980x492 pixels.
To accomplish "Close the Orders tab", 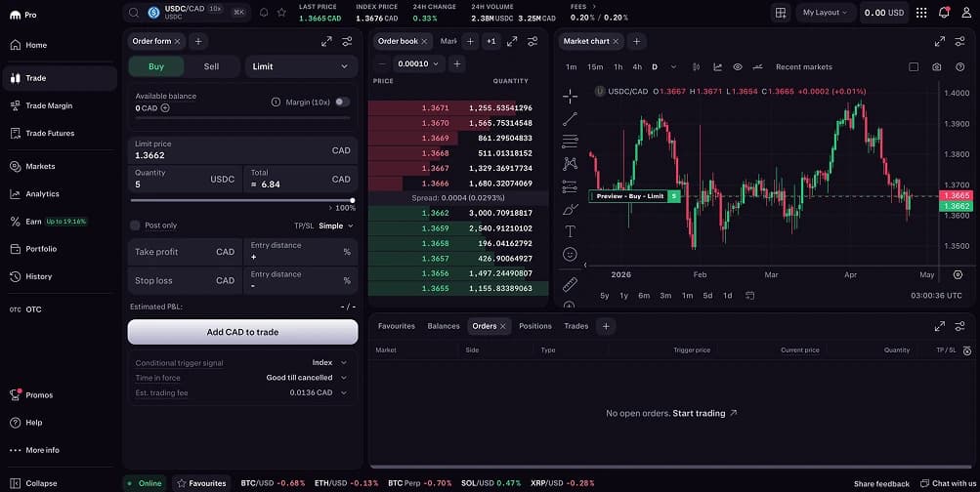I will tap(502, 326).
